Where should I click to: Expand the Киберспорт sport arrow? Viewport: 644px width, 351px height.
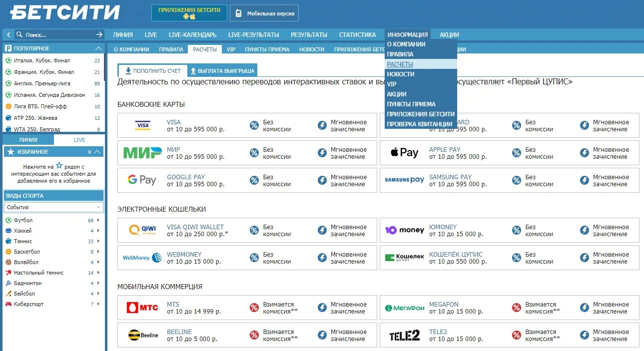coord(98,304)
